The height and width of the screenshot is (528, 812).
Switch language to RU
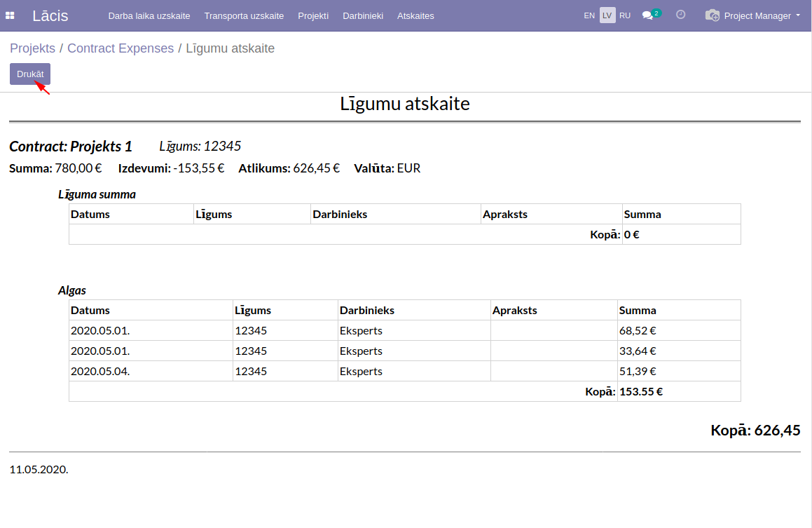coord(625,15)
